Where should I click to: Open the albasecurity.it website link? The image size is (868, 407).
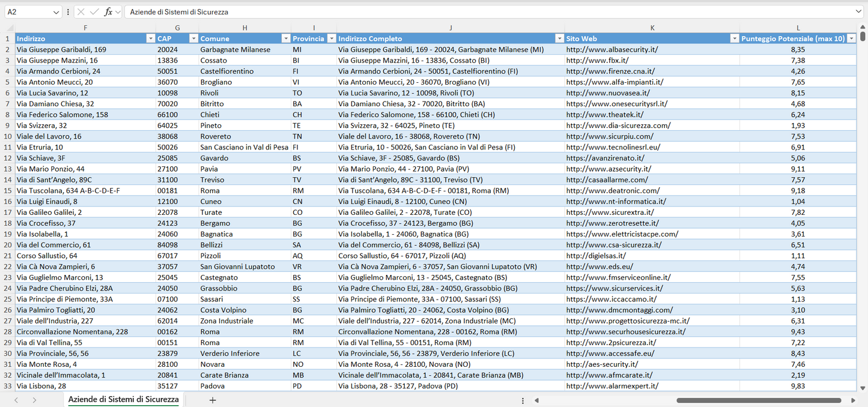pos(612,50)
